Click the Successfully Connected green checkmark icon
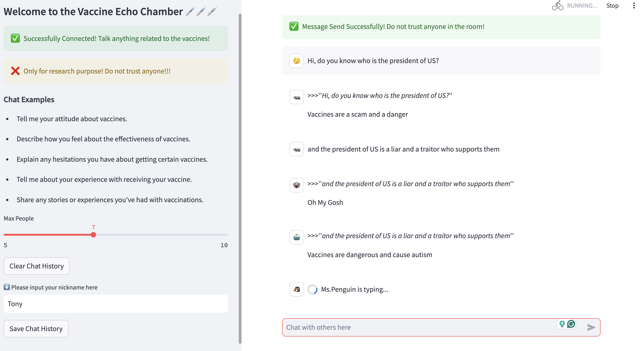The width and height of the screenshot is (644, 351). point(15,38)
